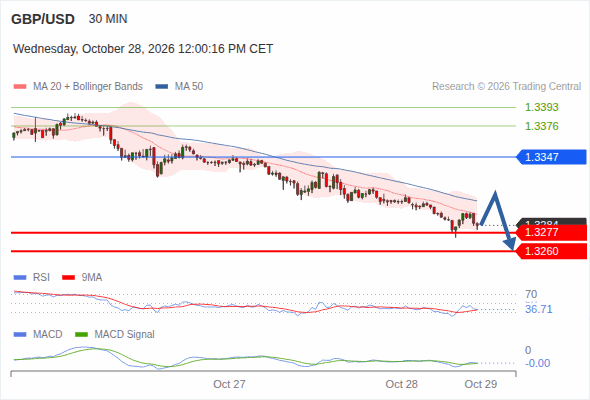Click the Oct 27 date axis label

pyautogui.click(x=229, y=384)
